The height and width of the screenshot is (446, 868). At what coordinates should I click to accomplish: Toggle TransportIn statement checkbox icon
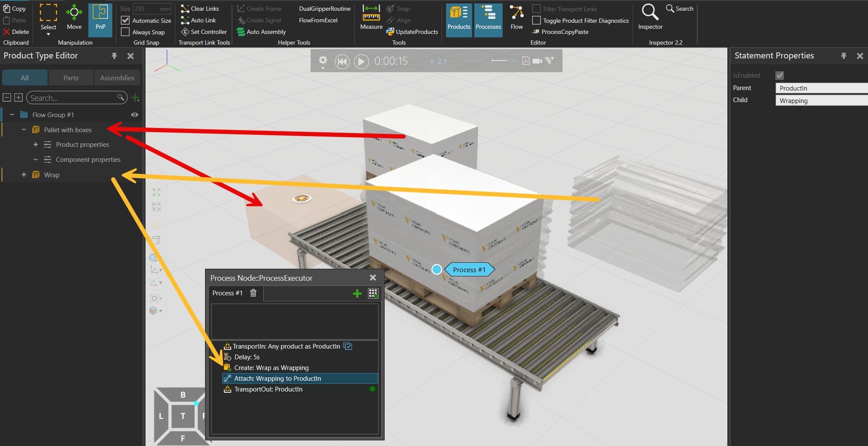coord(348,346)
